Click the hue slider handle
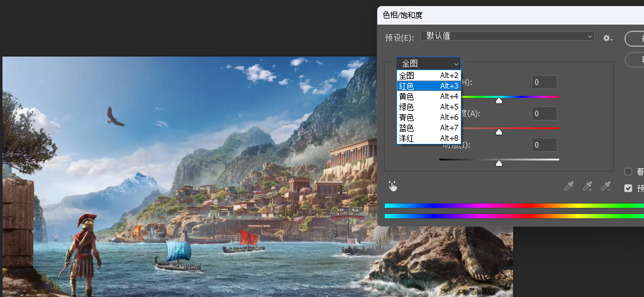The image size is (644, 297). pyautogui.click(x=499, y=100)
